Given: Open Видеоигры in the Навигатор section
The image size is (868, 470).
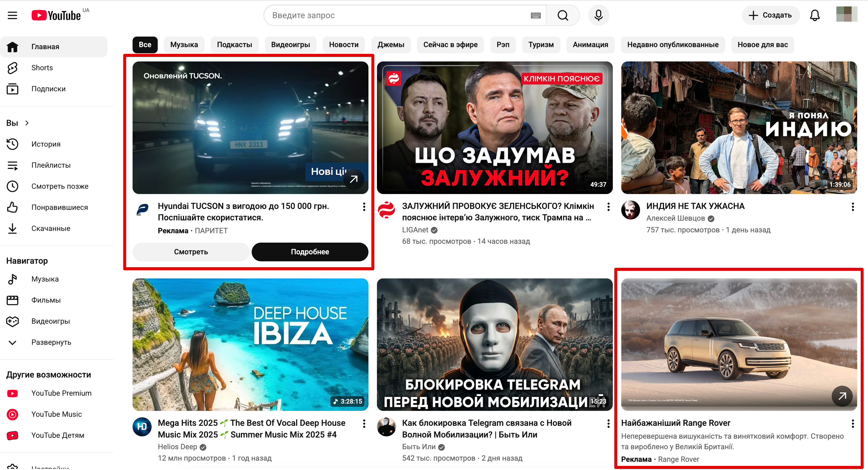Looking at the screenshot, I should 54,321.
